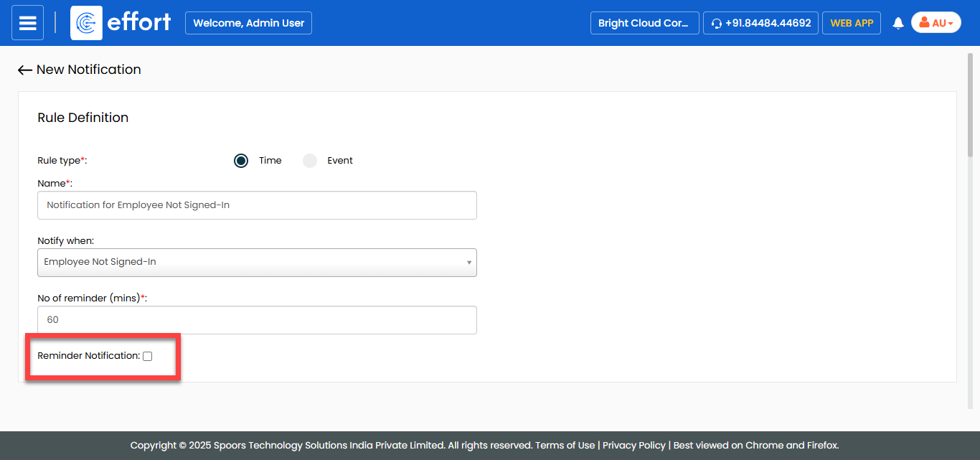Select the Event rule type
The height and width of the screenshot is (460, 980).
[x=310, y=161]
